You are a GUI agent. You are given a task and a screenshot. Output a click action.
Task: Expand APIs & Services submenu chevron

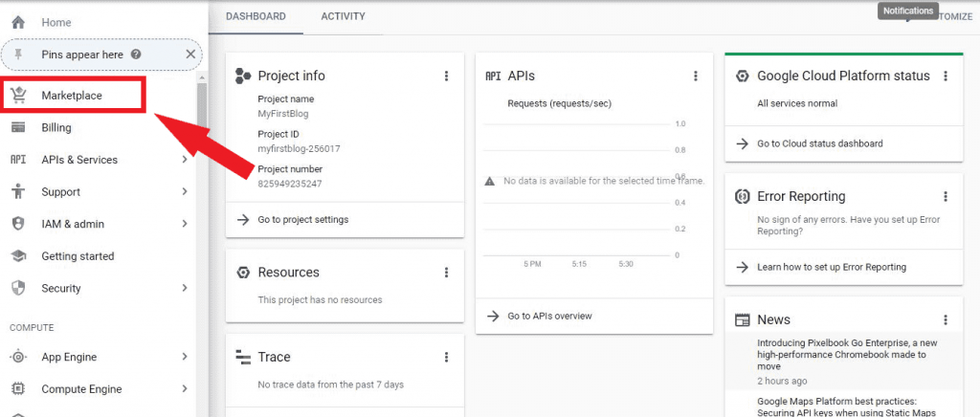coord(185,160)
